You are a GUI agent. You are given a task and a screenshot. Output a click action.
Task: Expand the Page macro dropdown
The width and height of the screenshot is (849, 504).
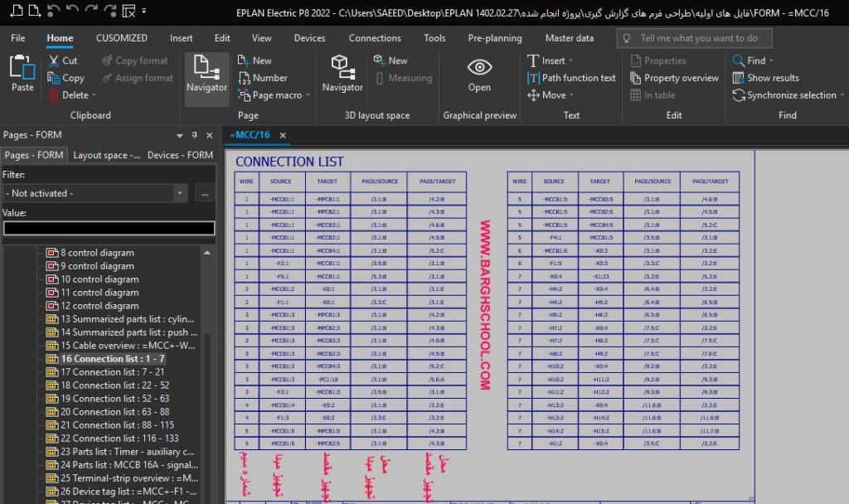[308, 95]
